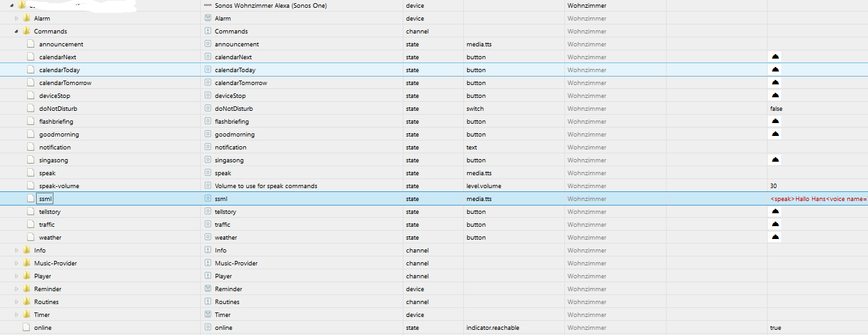This screenshot has width=868, height=335.
Task: Click the device icon next to Alarm name
Action: pyautogui.click(x=208, y=18)
